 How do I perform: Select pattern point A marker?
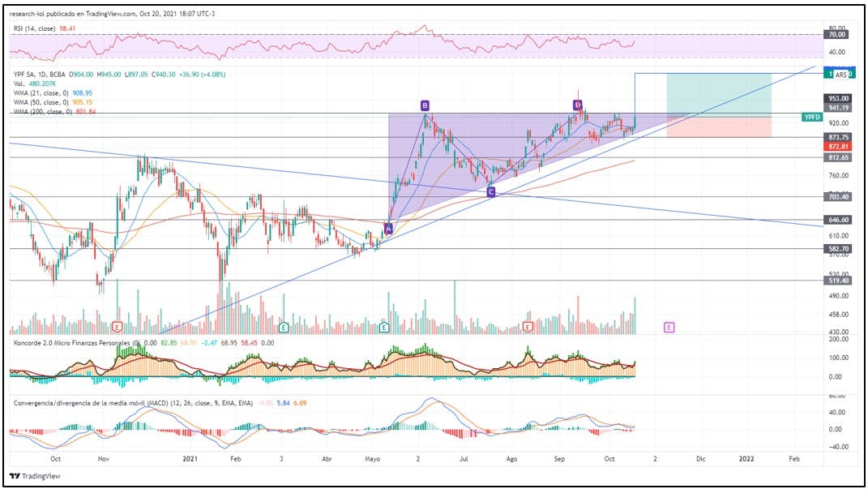pyautogui.click(x=388, y=228)
